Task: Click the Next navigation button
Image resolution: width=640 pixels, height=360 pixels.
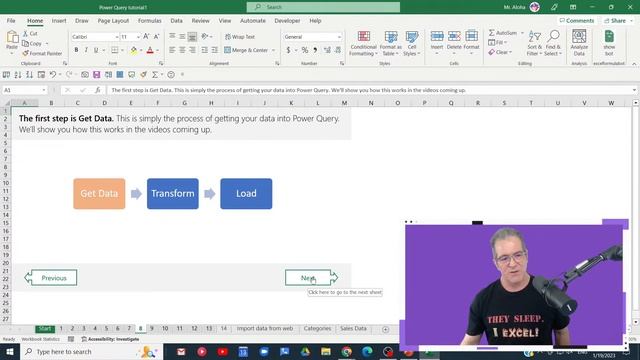Action: 311,278
